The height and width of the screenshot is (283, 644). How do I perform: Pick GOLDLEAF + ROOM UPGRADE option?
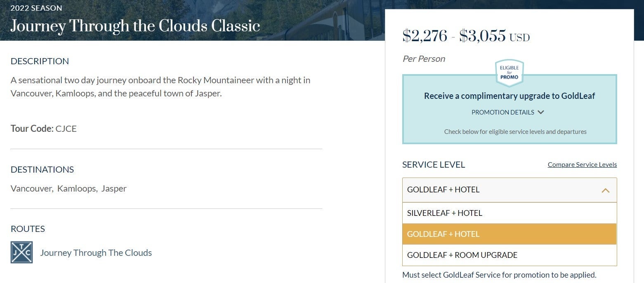pos(510,255)
